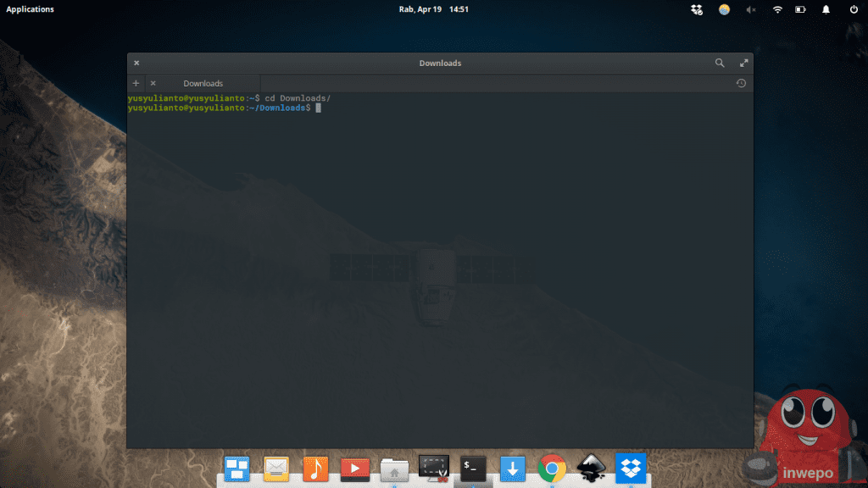This screenshot has height=488, width=868.
Task: Add a new terminal tab
Action: click(x=136, y=83)
